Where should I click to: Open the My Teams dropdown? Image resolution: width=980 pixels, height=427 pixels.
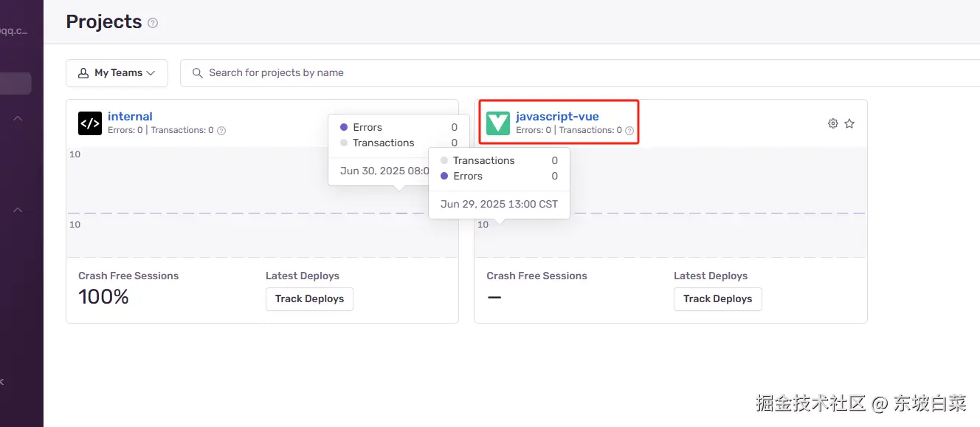tap(117, 73)
